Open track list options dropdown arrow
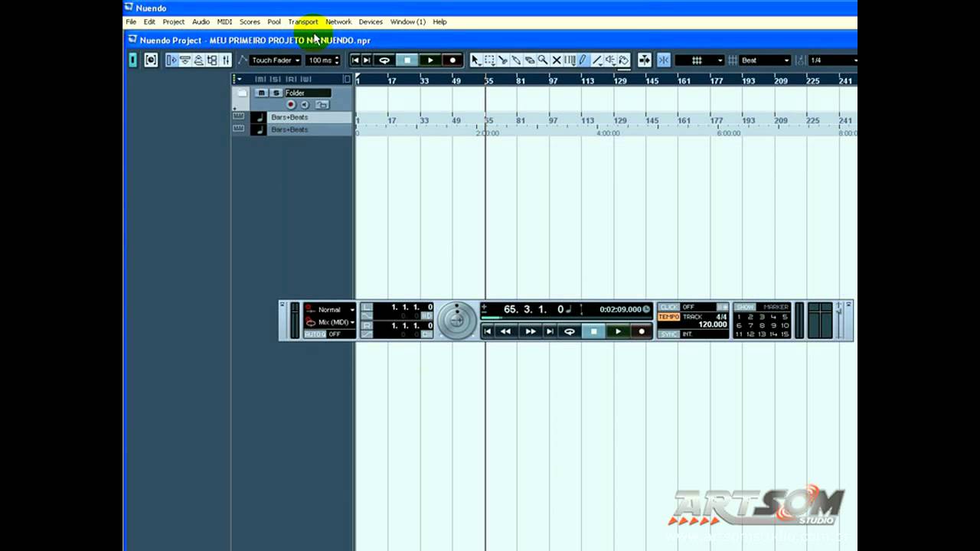 (238, 79)
